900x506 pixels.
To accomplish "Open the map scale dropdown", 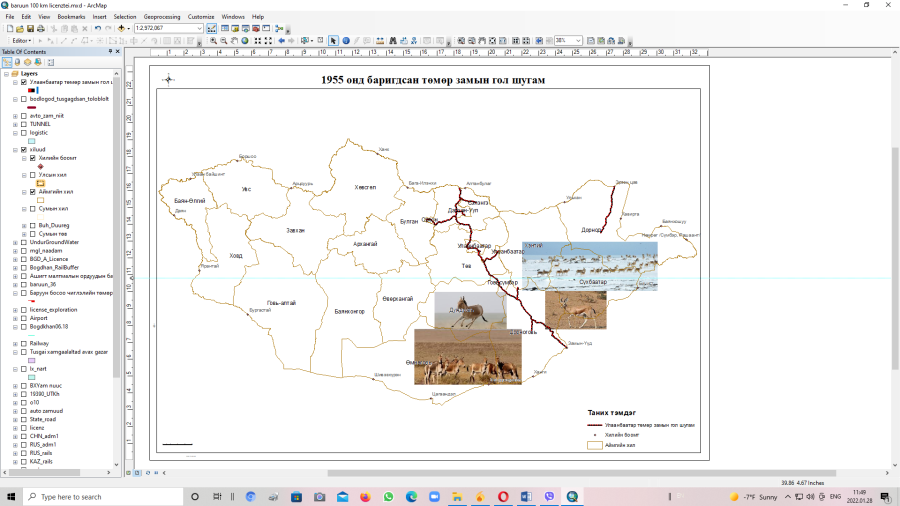I will 200,28.
